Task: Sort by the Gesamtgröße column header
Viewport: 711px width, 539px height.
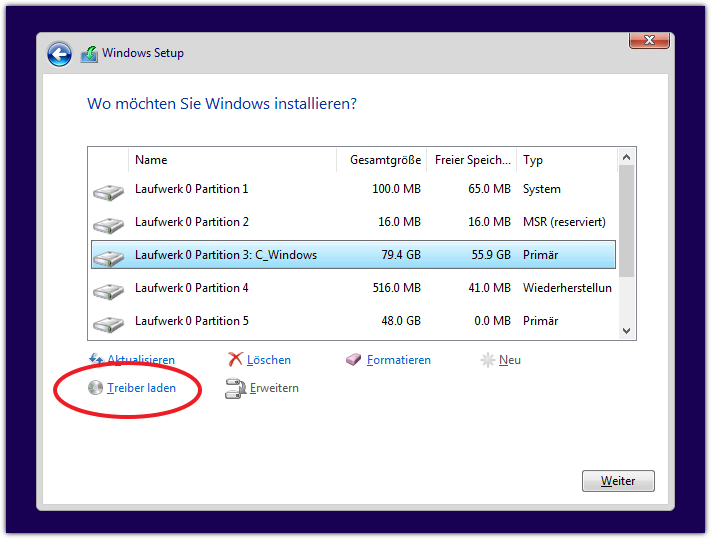Action: coord(381,160)
